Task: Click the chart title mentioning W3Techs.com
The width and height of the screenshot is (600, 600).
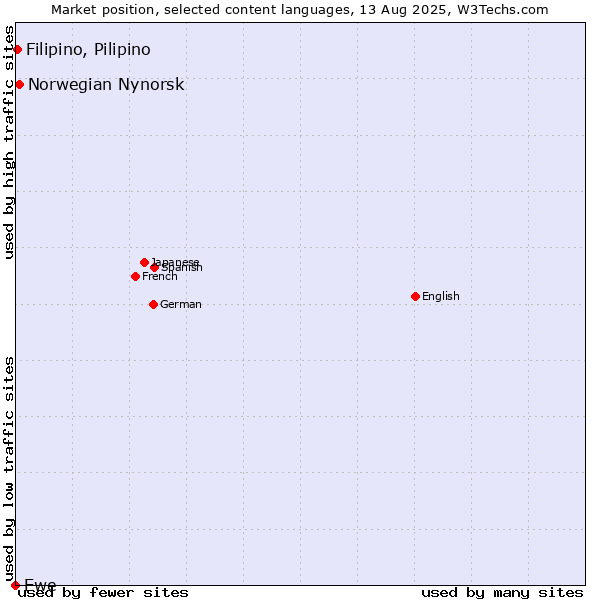Action: click(x=300, y=10)
